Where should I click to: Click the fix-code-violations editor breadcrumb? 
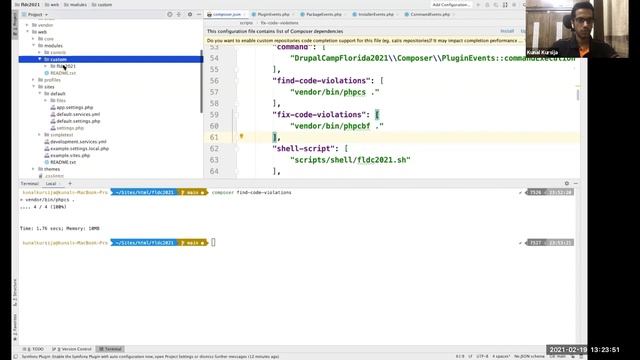click(x=280, y=23)
